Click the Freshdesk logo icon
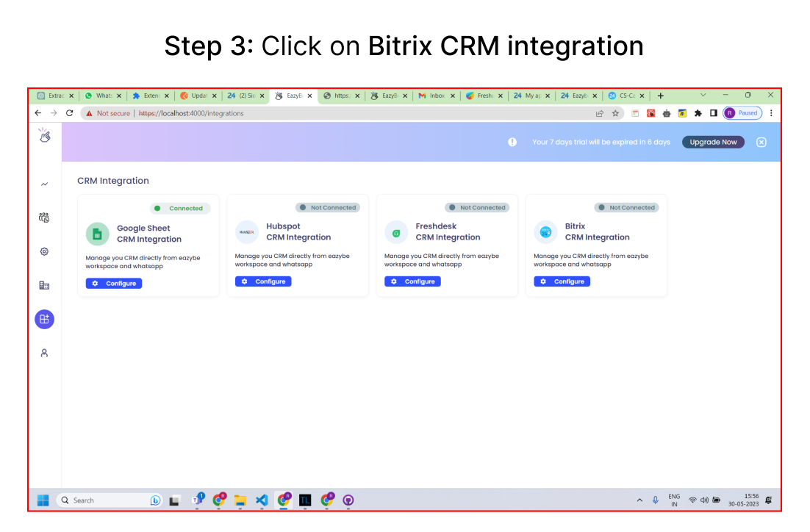The width and height of the screenshot is (810, 532). coord(396,232)
